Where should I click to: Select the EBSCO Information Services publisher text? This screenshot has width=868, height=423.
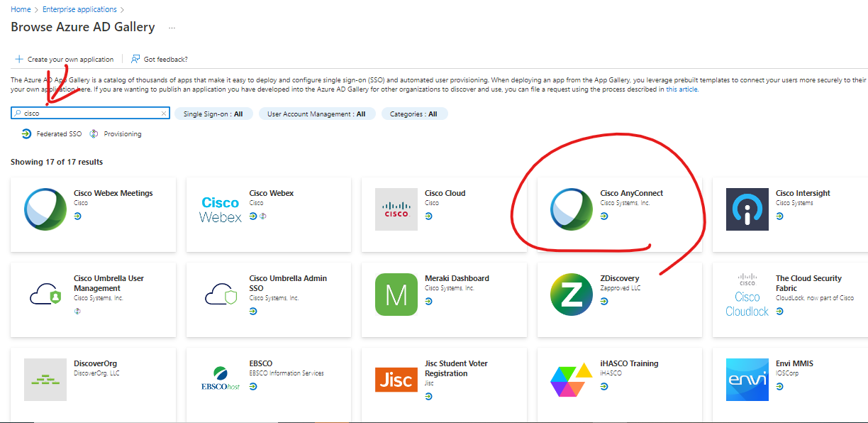[x=286, y=373]
